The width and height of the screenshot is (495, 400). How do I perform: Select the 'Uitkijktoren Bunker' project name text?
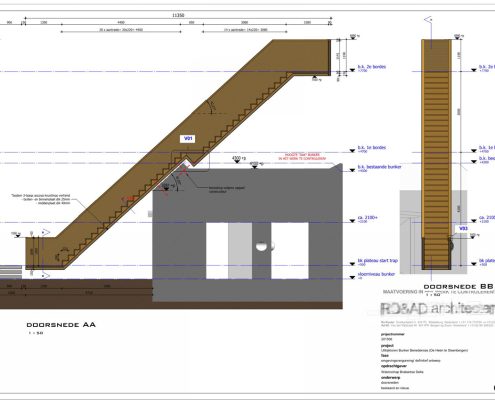point(424,350)
